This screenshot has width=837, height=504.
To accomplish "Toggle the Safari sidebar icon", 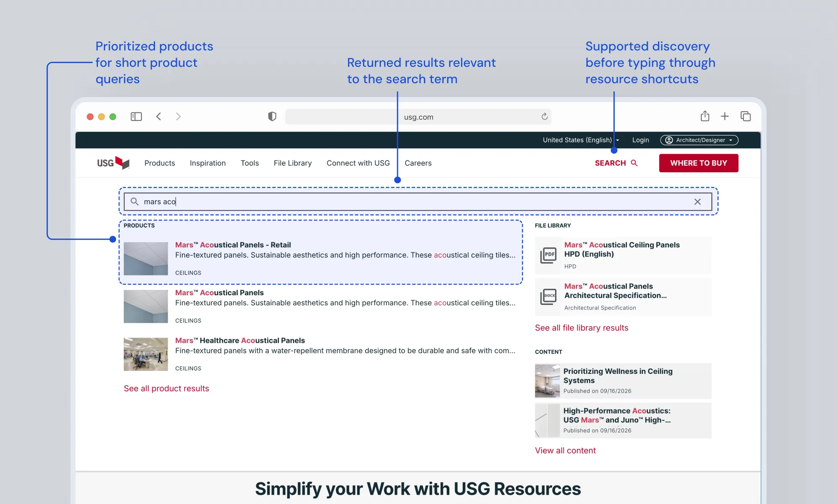I will tap(136, 116).
